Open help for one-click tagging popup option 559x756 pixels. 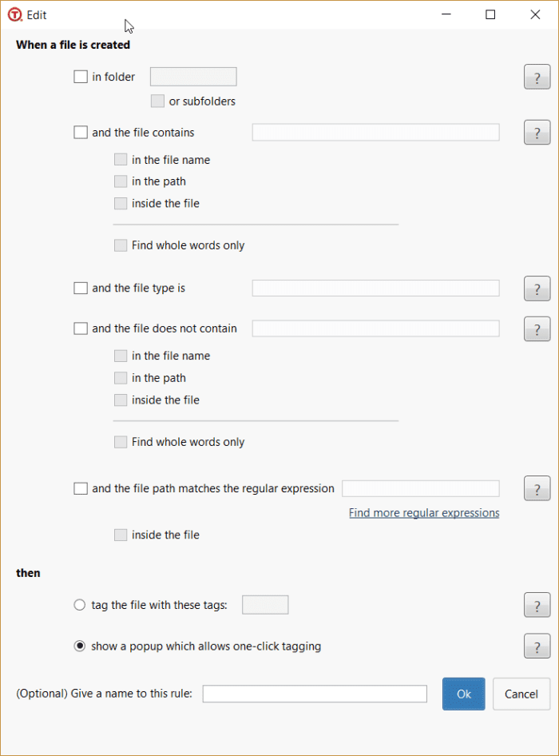click(x=537, y=647)
